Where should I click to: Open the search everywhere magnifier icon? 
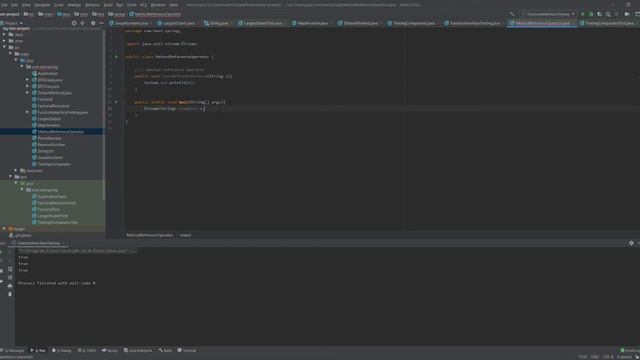[608, 14]
